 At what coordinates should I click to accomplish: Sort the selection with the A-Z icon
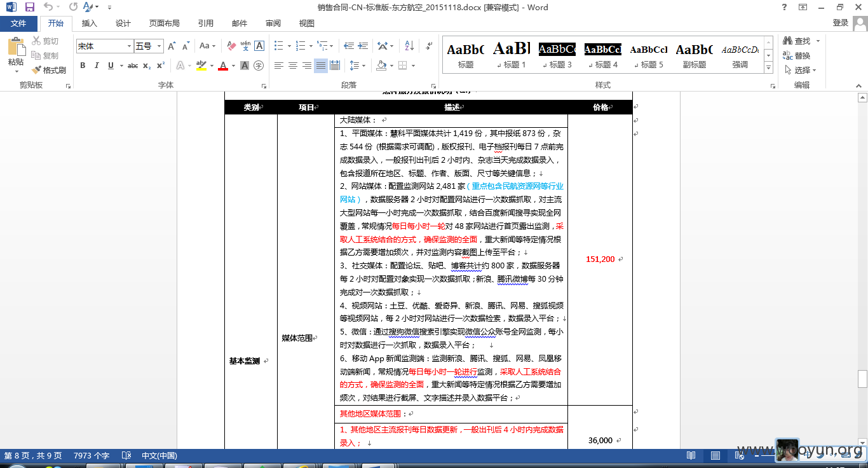[x=409, y=46]
